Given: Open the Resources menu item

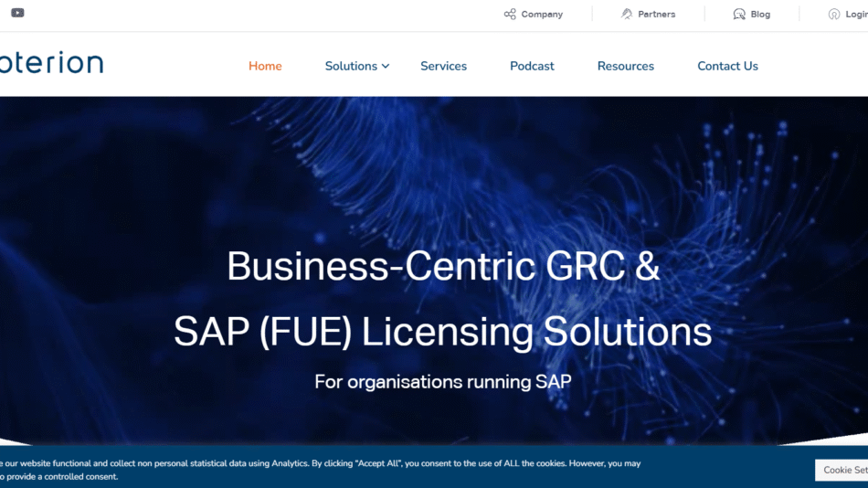Looking at the screenshot, I should pos(625,66).
